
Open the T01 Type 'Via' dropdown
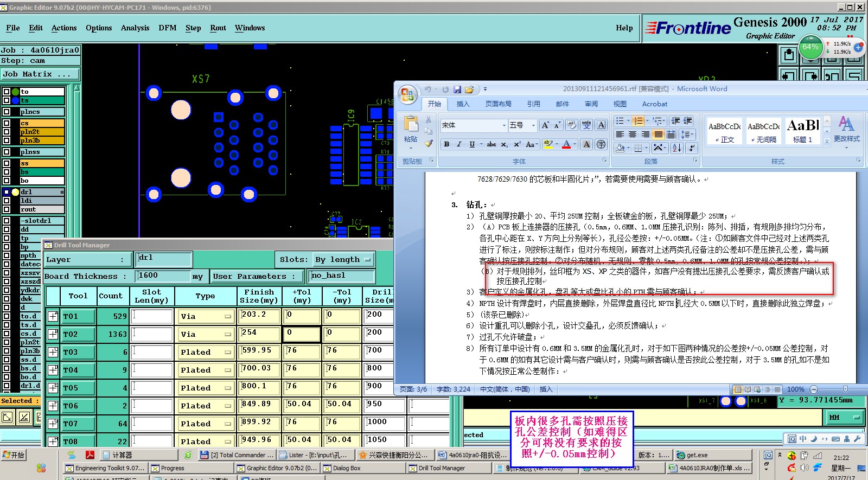[x=206, y=316]
